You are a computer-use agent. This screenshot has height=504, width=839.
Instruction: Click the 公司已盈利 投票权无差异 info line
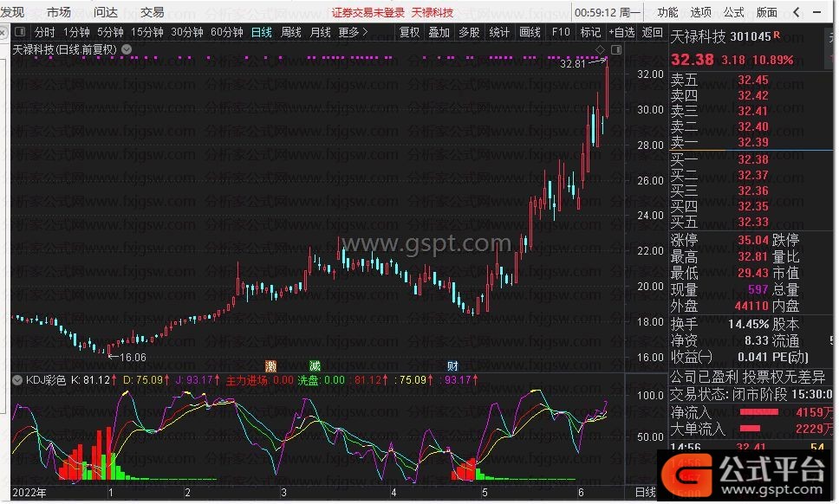[747, 377]
